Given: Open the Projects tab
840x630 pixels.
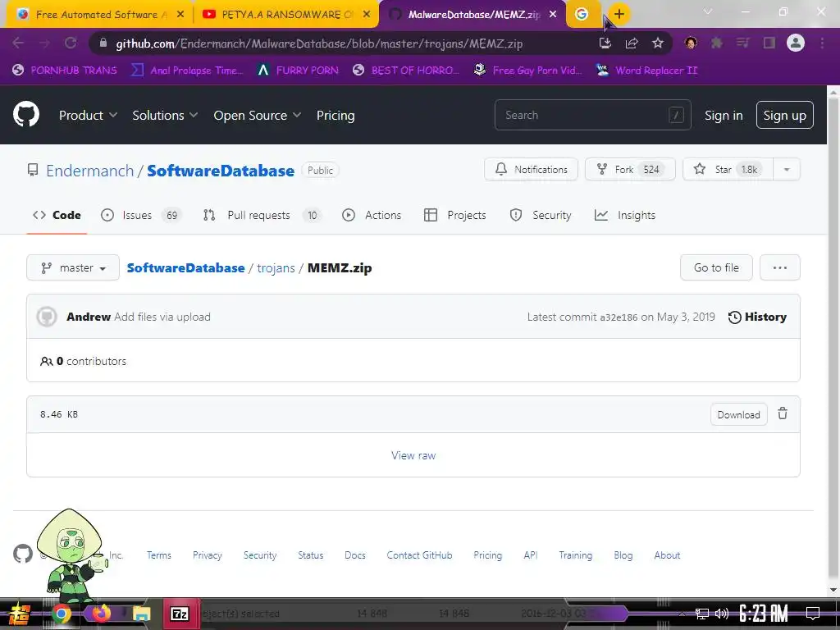Looking at the screenshot, I should tap(454, 215).
